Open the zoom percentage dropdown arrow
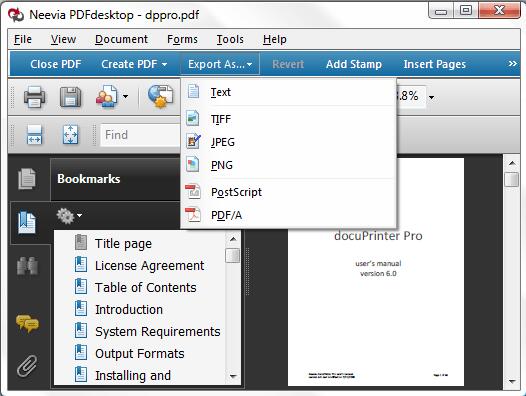Image resolution: width=526 pixels, height=396 pixels. click(x=431, y=98)
